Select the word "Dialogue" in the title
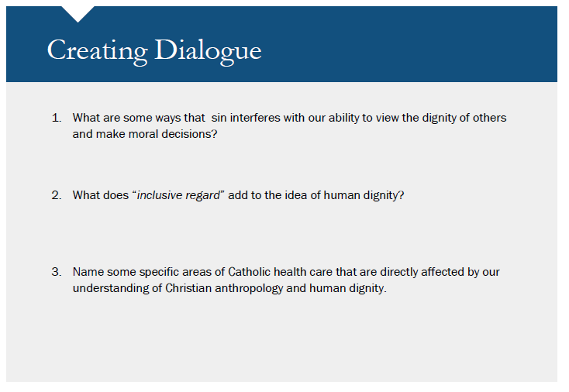569x392 pixels. click(x=208, y=50)
